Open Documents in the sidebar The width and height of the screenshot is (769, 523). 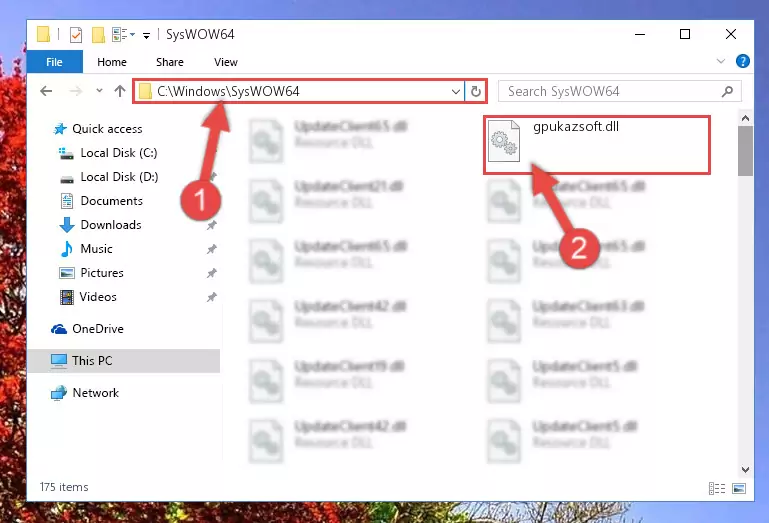111,201
